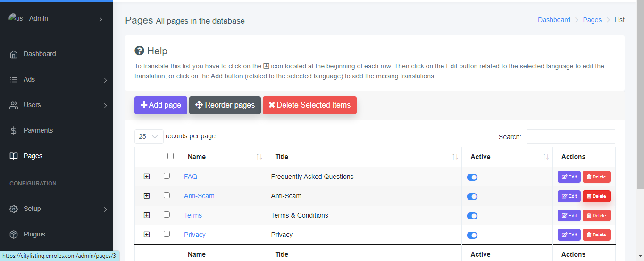Click the Delete Selected Items button

tap(309, 105)
